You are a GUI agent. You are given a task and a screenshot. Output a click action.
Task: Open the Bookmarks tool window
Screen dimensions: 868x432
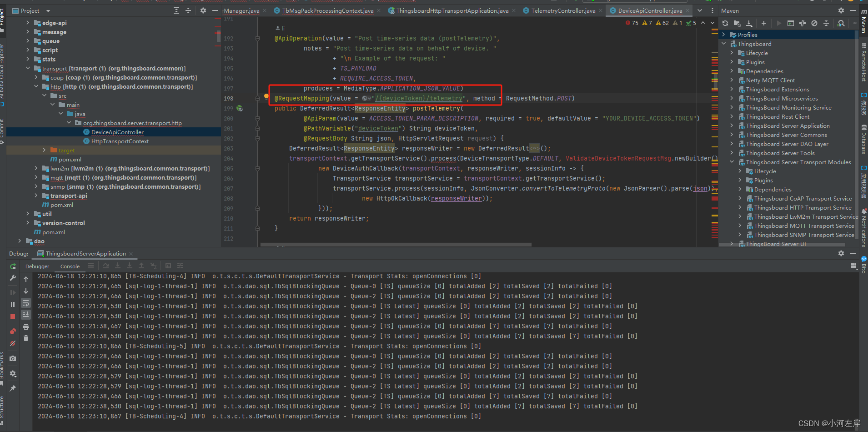[2, 368]
